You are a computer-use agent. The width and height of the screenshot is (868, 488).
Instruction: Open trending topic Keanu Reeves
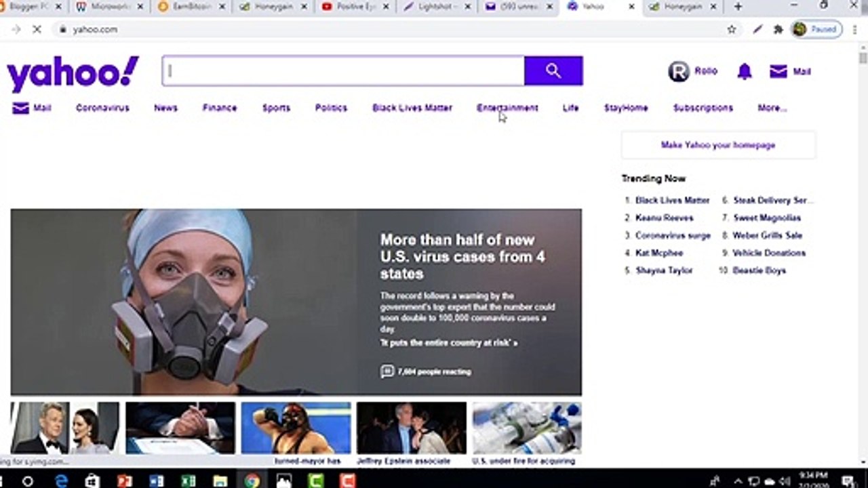pyautogui.click(x=665, y=218)
